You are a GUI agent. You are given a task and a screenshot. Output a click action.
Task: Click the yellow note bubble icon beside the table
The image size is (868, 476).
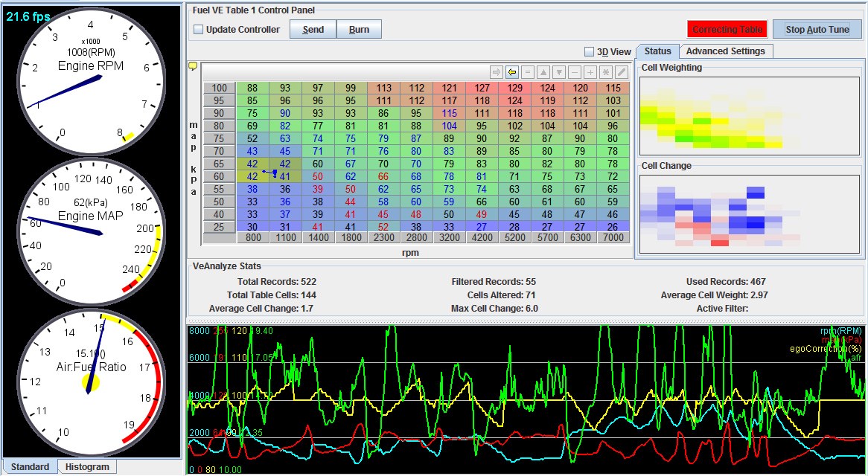192,65
